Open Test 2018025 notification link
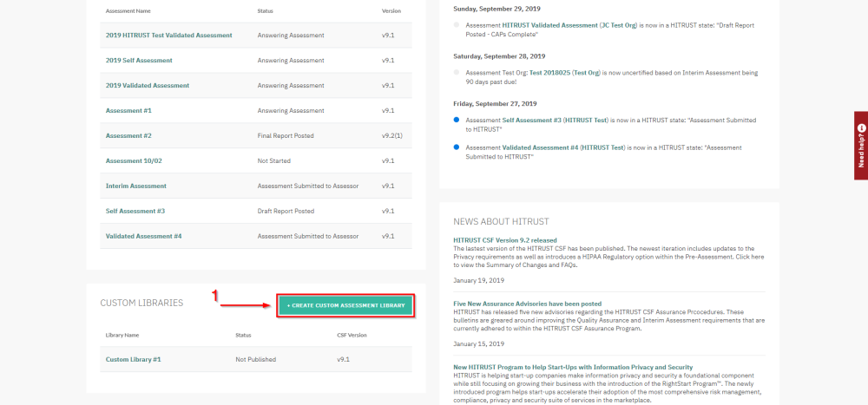Image resolution: width=868 pixels, height=405 pixels. click(549, 73)
